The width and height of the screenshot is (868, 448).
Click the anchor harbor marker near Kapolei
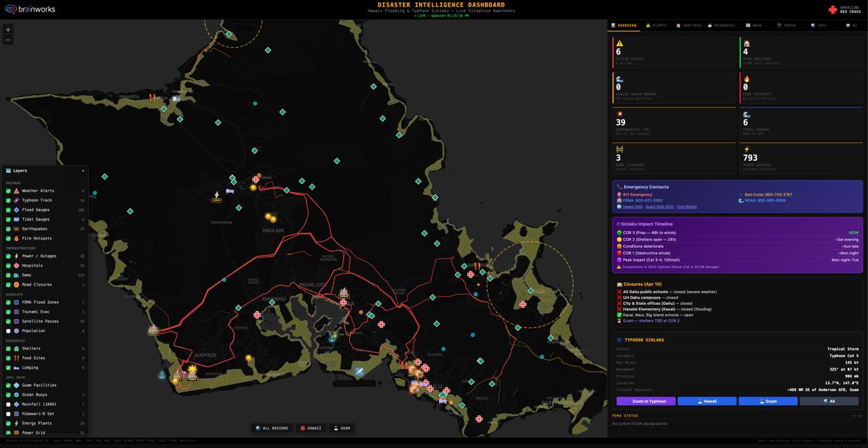coord(162,375)
